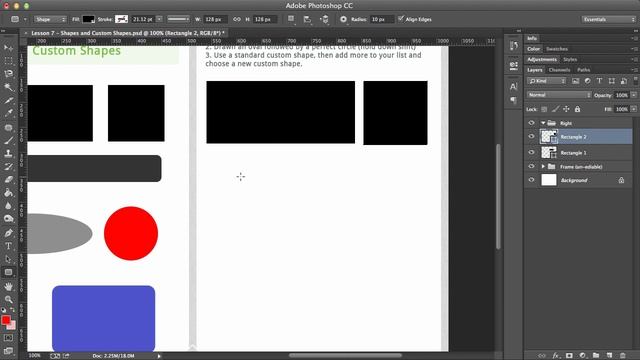This screenshot has height=360, width=640.
Task: Open the Properties panel icon
Action: [513, 65]
